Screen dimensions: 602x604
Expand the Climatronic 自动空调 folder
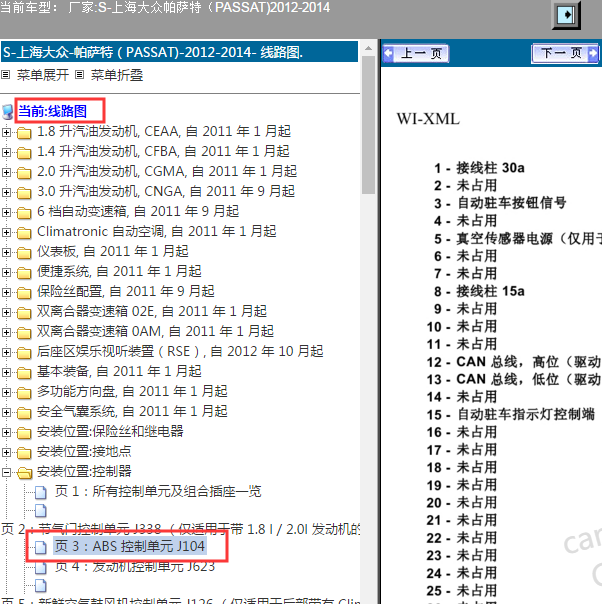pyautogui.click(x=6, y=232)
